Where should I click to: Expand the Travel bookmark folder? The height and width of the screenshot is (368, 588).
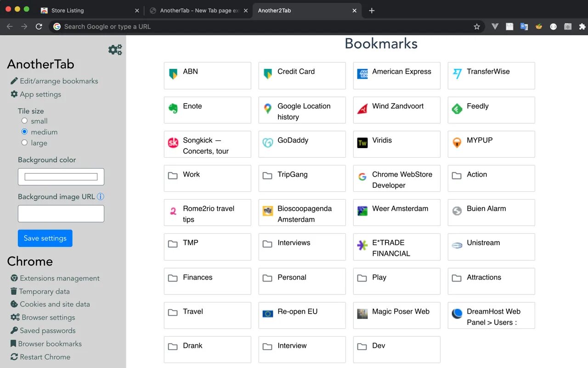[x=208, y=316]
